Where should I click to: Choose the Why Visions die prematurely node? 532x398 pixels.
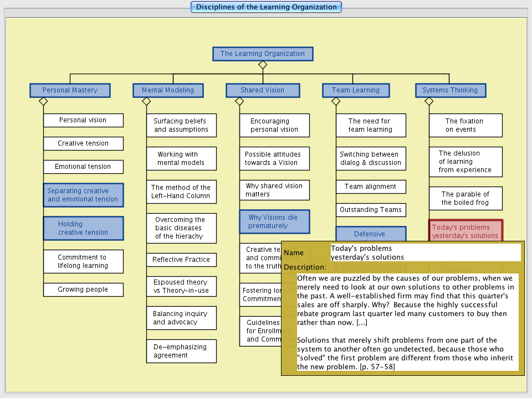274,221
